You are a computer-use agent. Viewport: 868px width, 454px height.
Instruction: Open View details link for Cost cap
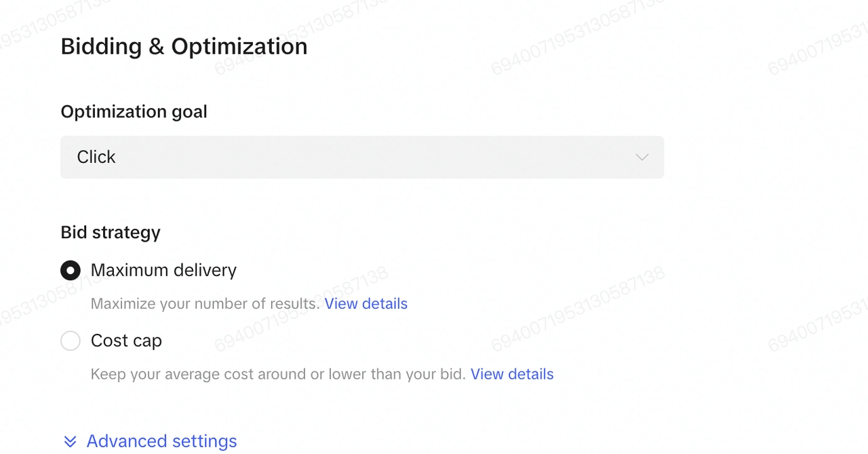(x=512, y=375)
